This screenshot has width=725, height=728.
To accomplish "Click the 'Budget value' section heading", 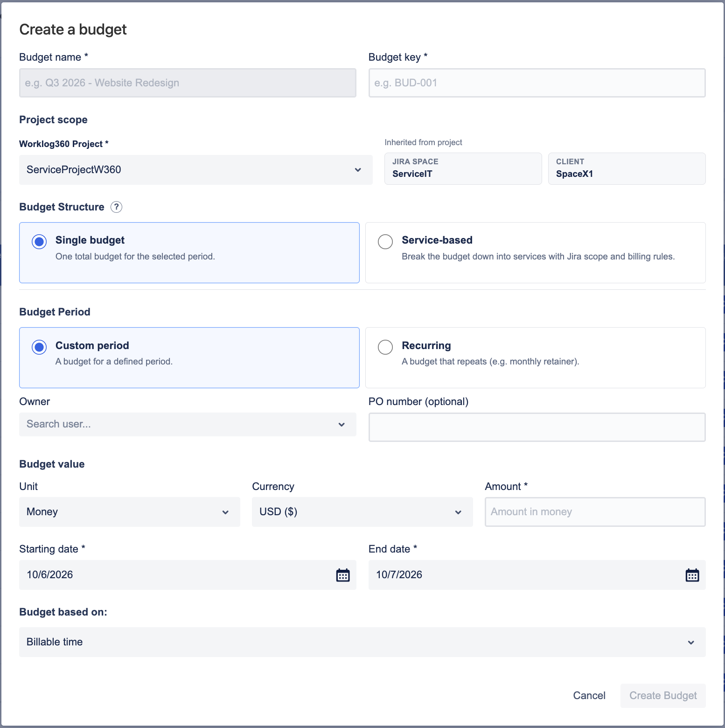I will [x=52, y=464].
